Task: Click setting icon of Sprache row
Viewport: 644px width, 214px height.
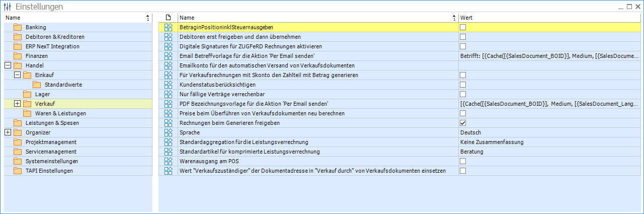Action: tap(169, 132)
